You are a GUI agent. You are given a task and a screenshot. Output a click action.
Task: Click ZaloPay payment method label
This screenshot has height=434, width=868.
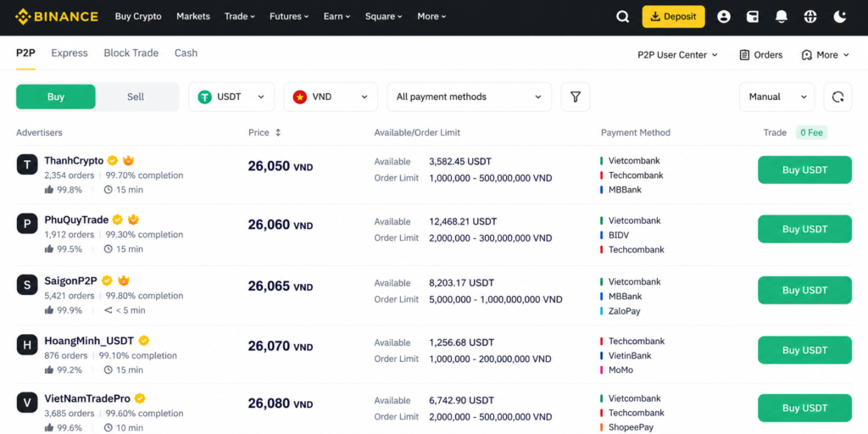coord(625,311)
